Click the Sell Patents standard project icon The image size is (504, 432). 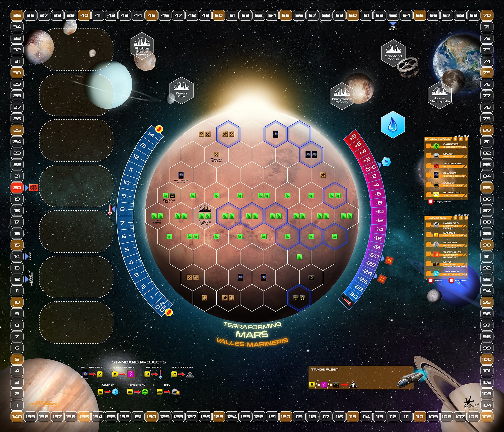pyautogui.click(x=84, y=374)
